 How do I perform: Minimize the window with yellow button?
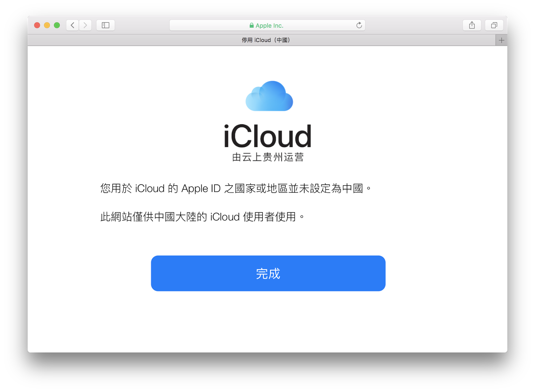47,25
